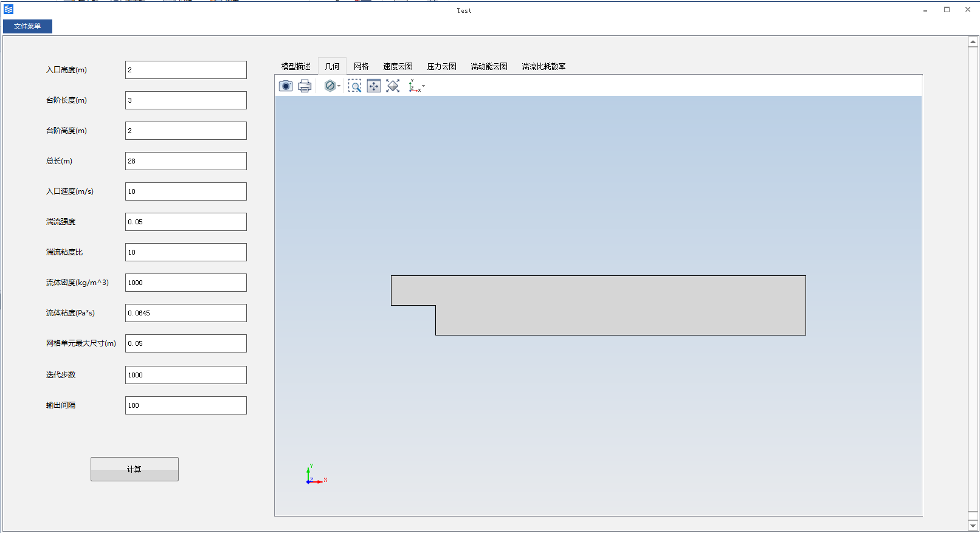Click the 流体粘度(Pa*s) input field
Viewport: 980px width, 533px height.
pos(186,313)
